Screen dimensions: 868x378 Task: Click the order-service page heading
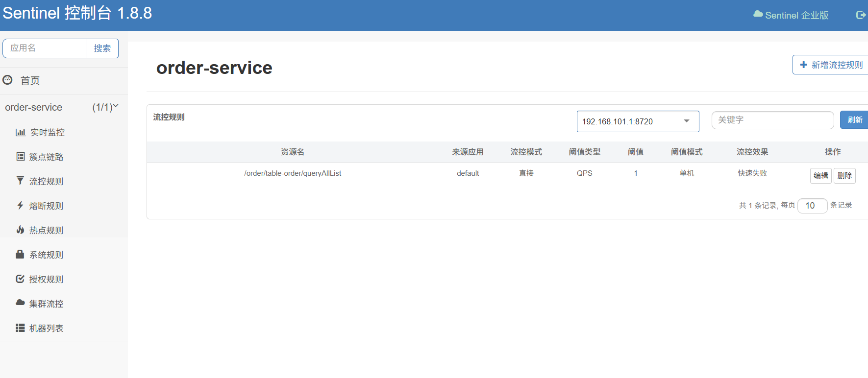point(214,68)
